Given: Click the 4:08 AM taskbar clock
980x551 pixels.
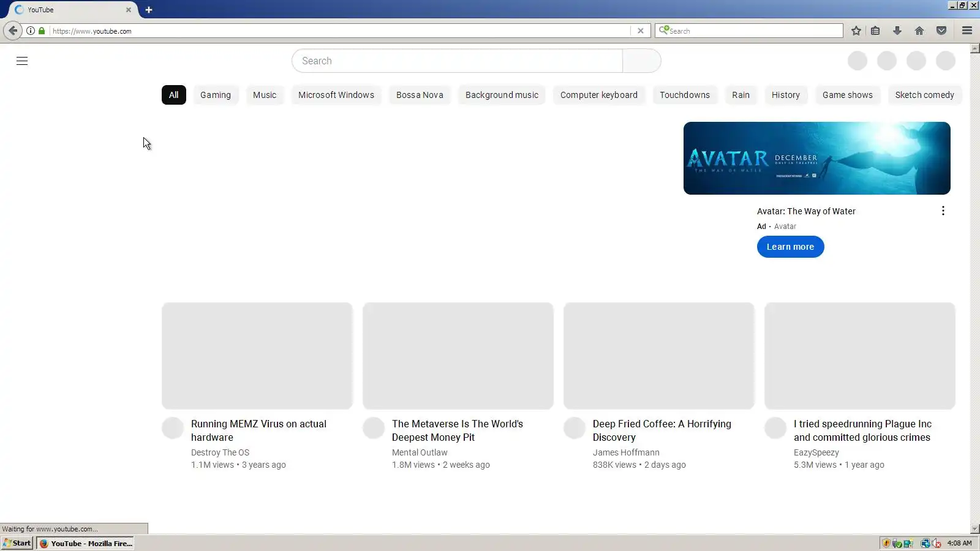Looking at the screenshot, I should 959,543.
